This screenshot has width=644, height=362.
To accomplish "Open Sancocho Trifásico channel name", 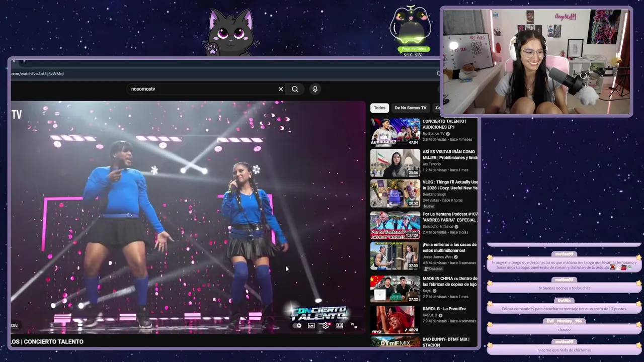I will click(438, 227).
